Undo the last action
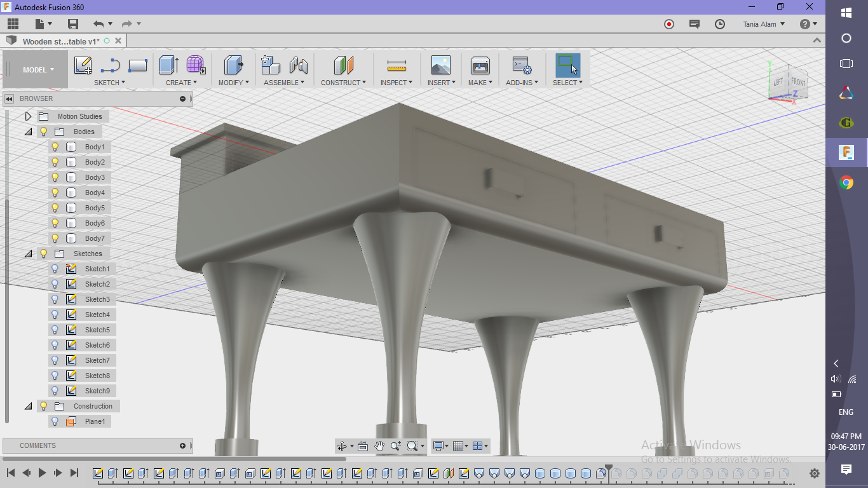This screenshot has width=868, height=488. tap(98, 24)
